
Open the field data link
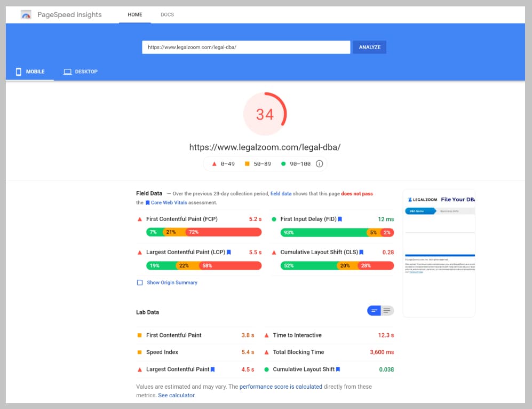(x=281, y=194)
